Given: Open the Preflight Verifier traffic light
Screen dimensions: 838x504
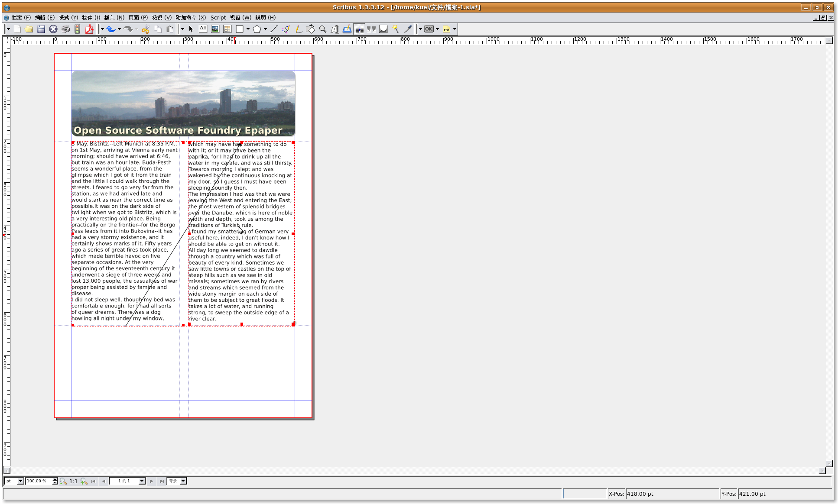Looking at the screenshot, I should [x=77, y=29].
